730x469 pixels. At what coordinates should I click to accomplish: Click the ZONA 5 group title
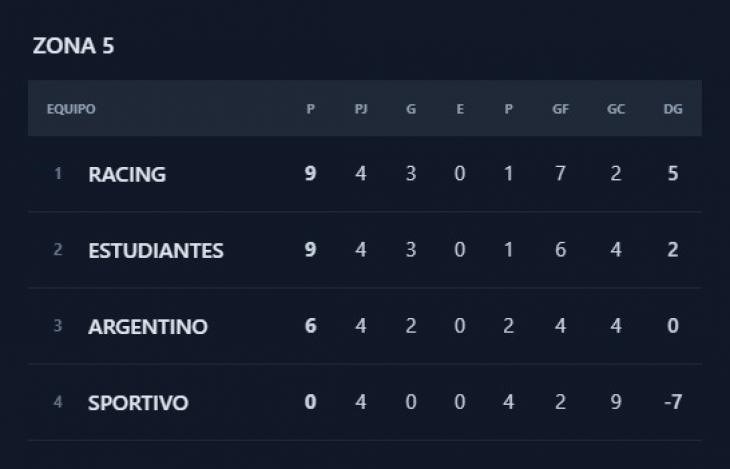pyautogui.click(x=73, y=46)
